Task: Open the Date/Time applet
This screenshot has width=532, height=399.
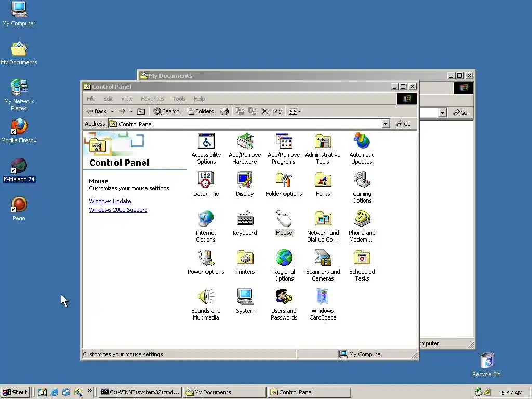Action: (x=206, y=184)
